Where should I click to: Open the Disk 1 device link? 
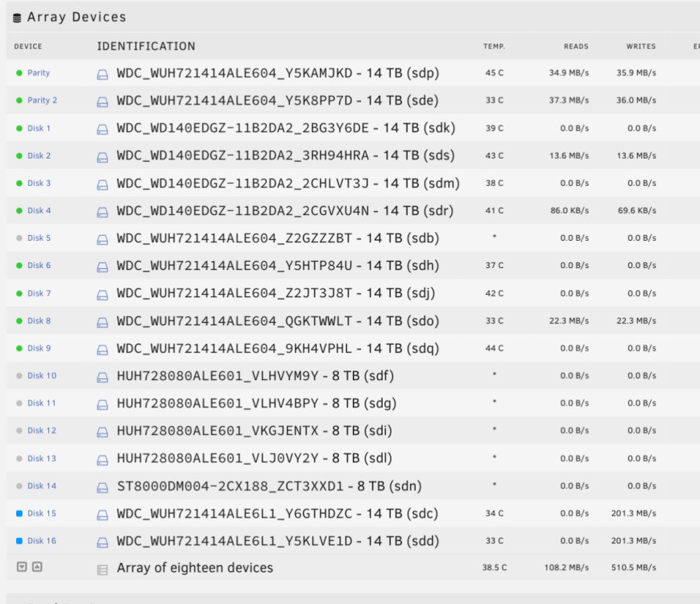click(39, 128)
